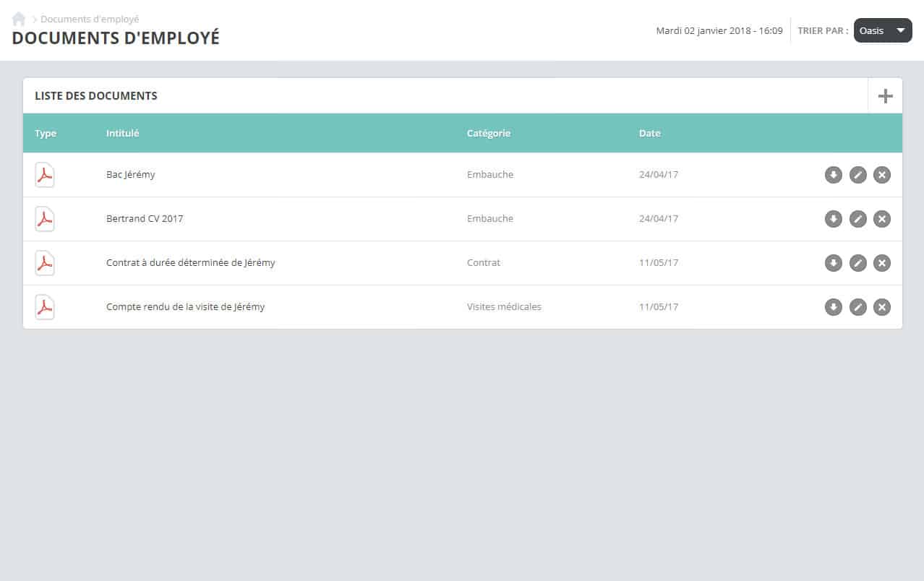Delete the Bac Jérémy document
This screenshot has height=581, width=924.
(882, 175)
